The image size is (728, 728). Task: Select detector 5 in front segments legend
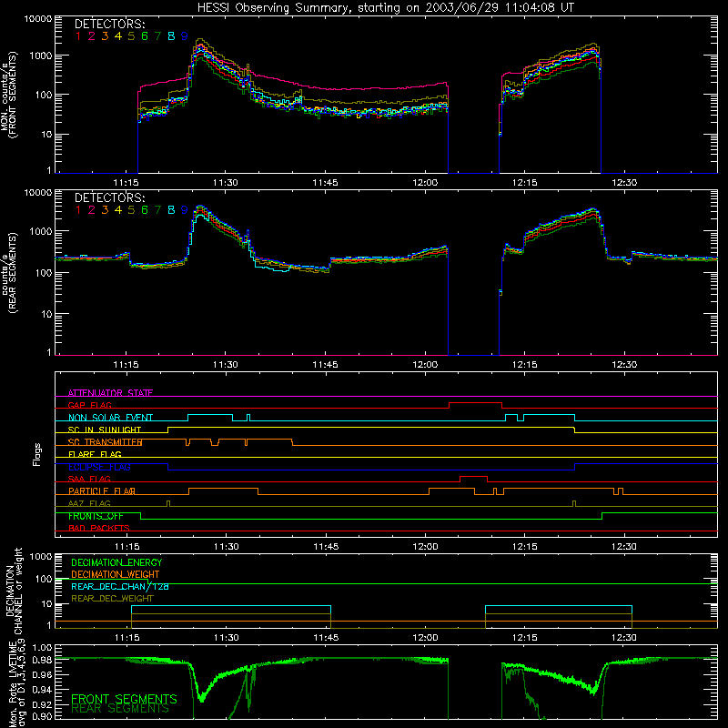pos(131,36)
